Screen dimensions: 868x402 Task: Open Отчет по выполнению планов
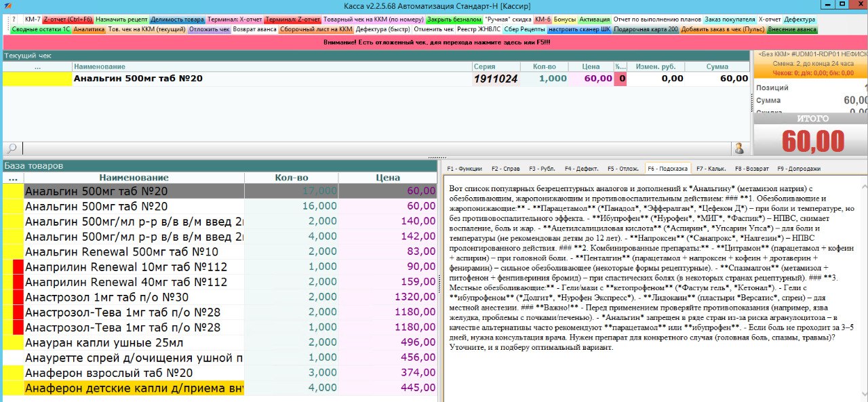pyautogui.click(x=657, y=20)
